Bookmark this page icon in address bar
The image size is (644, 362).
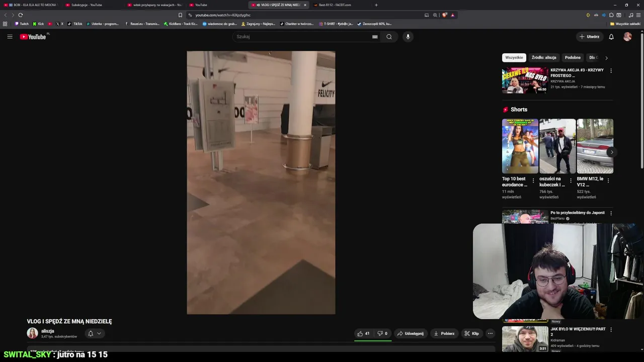tap(180, 15)
